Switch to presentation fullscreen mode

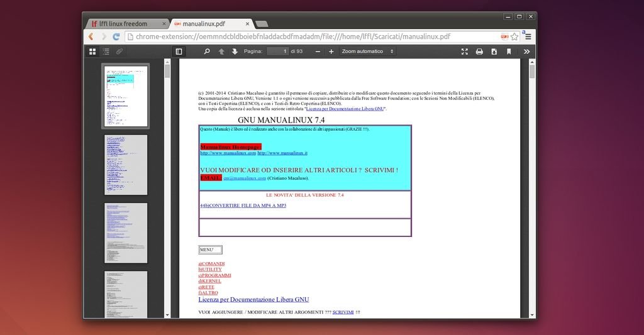(x=465, y=52)
